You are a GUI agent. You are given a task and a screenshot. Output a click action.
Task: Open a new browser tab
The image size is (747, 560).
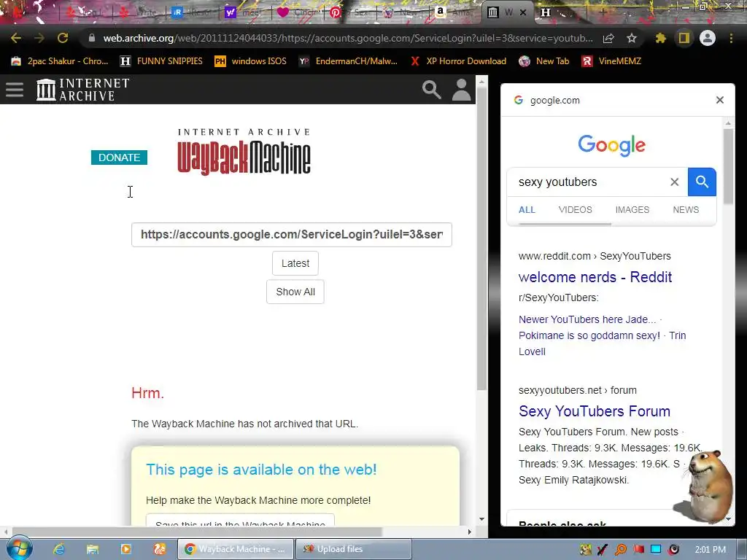pyautogui.click(x=603, y=12)
